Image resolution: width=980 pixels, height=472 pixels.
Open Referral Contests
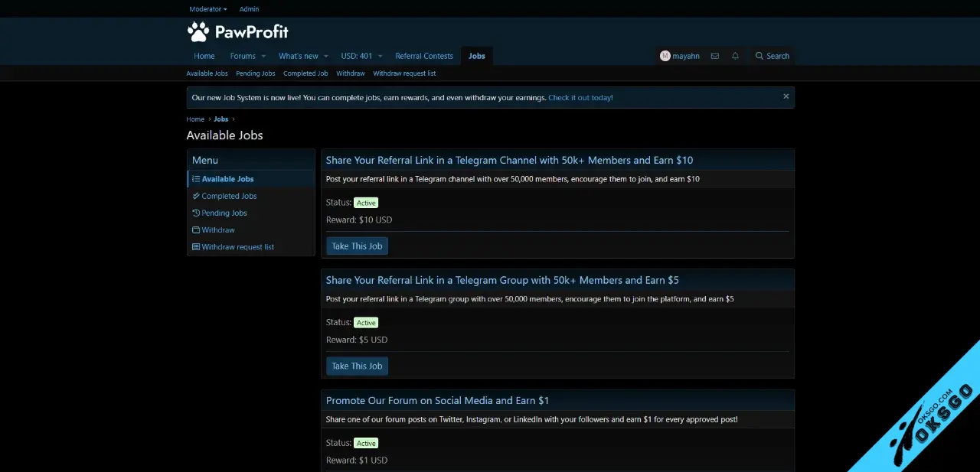coord(424,56)
